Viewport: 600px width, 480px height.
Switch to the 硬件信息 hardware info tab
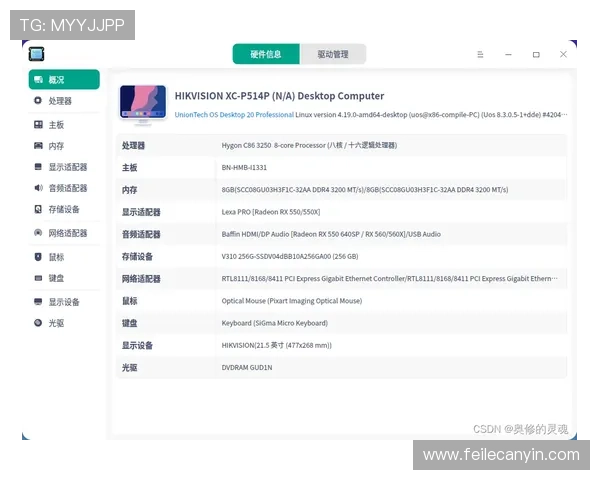click(266, 54)
